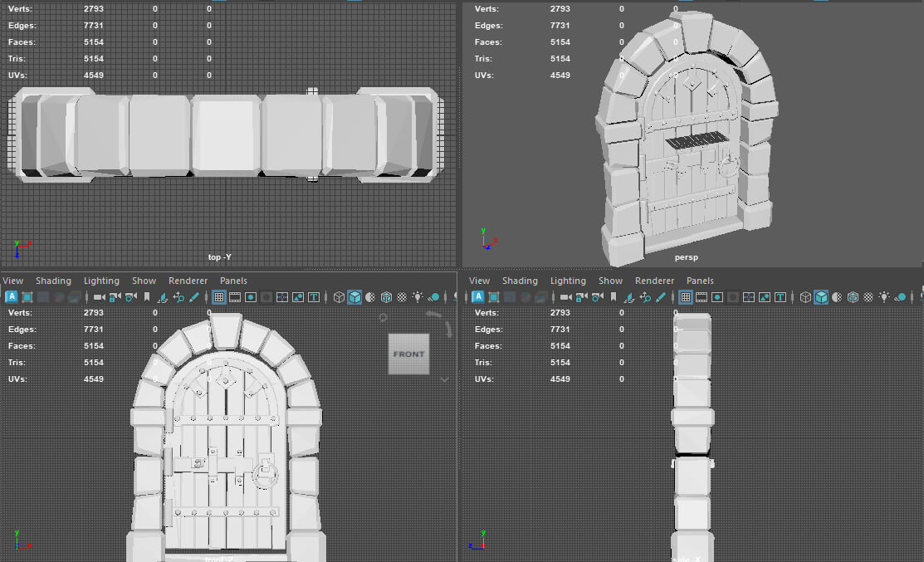Click Use All Lights bulb in side panel
This screenshot has width=924, height=562.
point(884,297)
